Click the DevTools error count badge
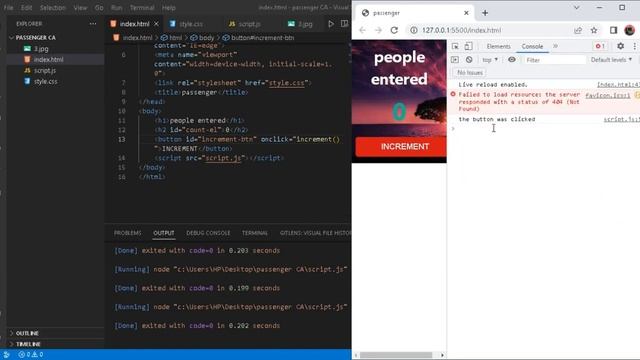 tap(600, 46)
